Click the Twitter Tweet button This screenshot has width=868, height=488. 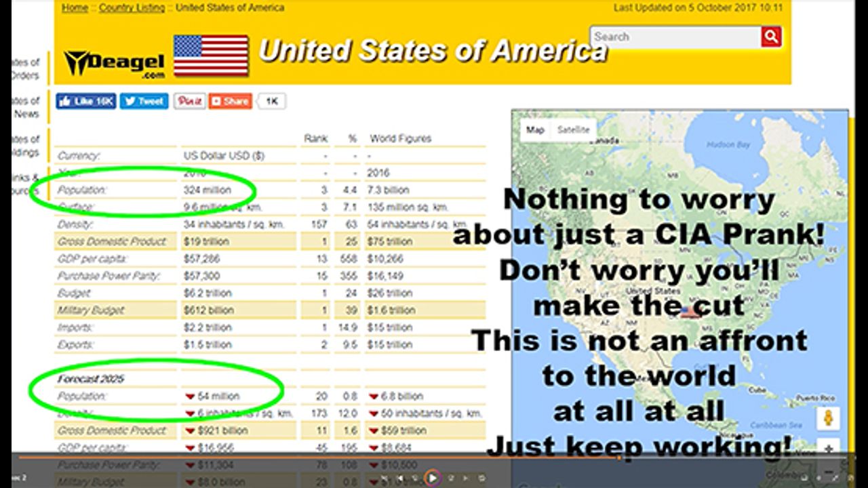click(x=144, y=101)
